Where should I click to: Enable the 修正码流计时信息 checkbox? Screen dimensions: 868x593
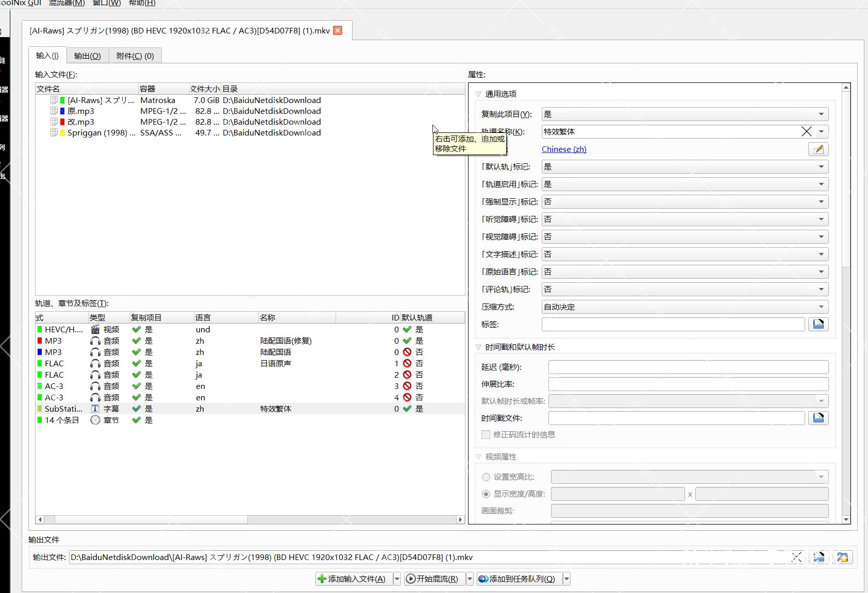[x=486, y=434]
